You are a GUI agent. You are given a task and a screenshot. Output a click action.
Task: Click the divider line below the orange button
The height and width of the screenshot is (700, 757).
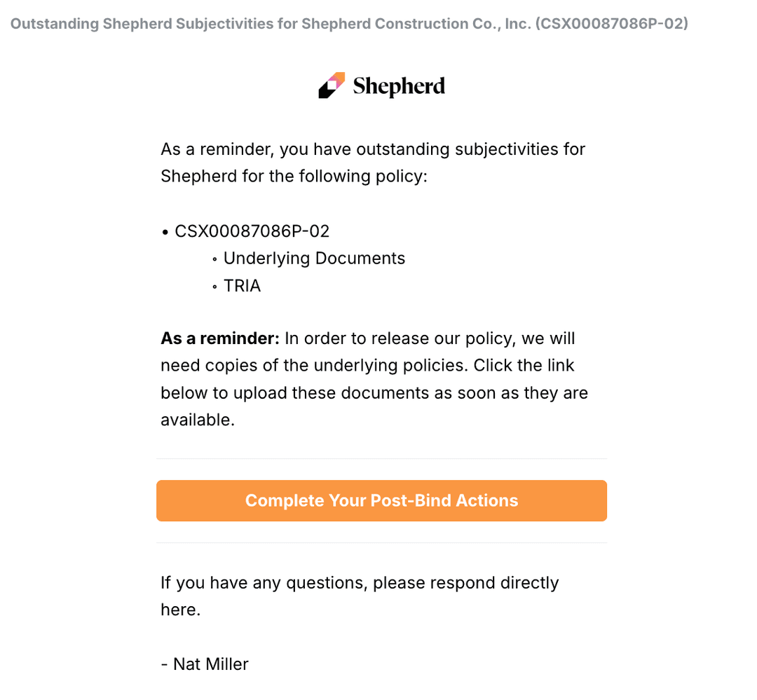click(x=381, y=543)
